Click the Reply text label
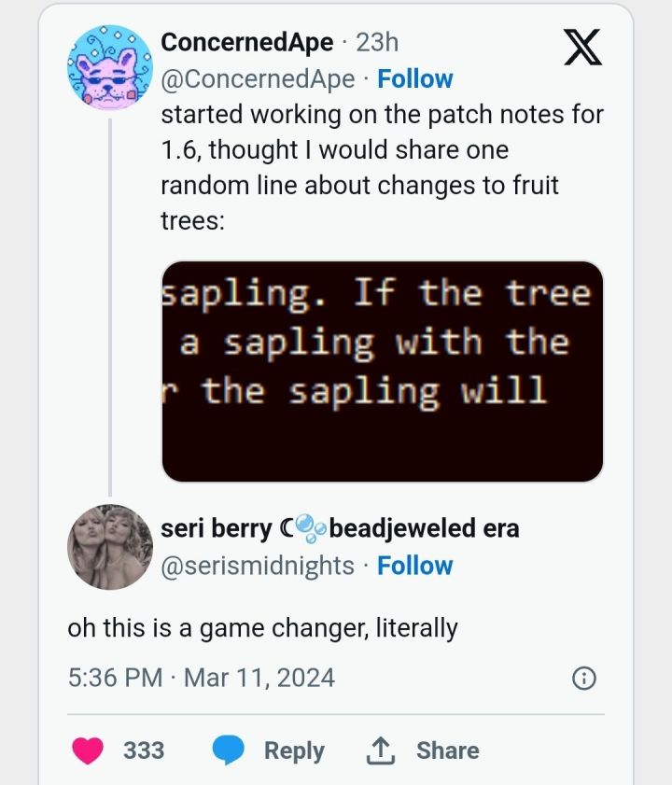This screenshot has width=672, height=785. coord(294,750)
